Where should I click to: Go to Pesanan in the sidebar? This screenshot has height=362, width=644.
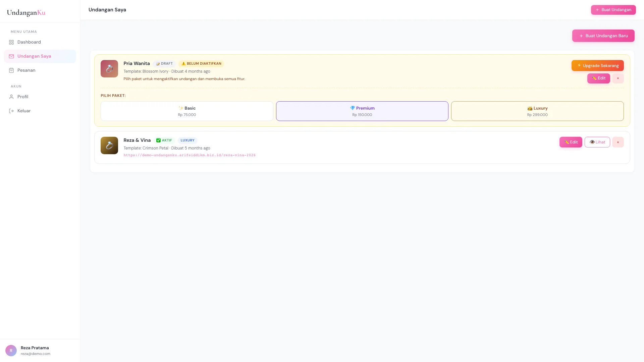(x=40, y=70)
